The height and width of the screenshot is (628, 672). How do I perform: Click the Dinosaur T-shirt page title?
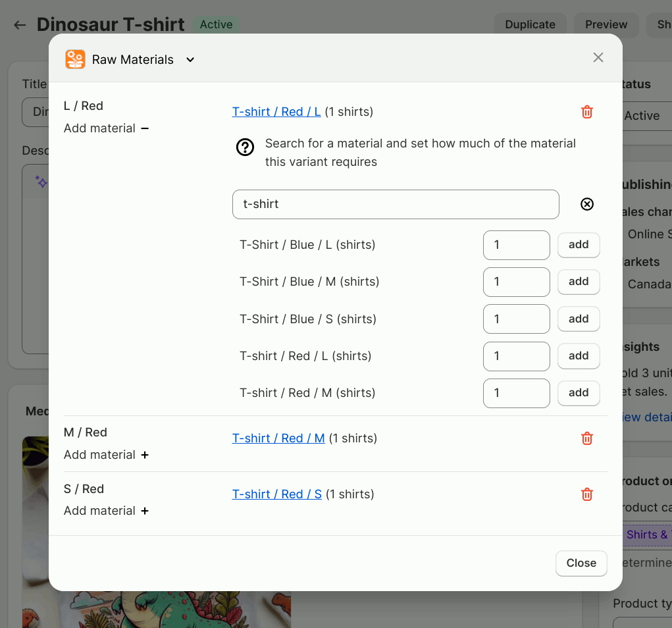[111, 24]
